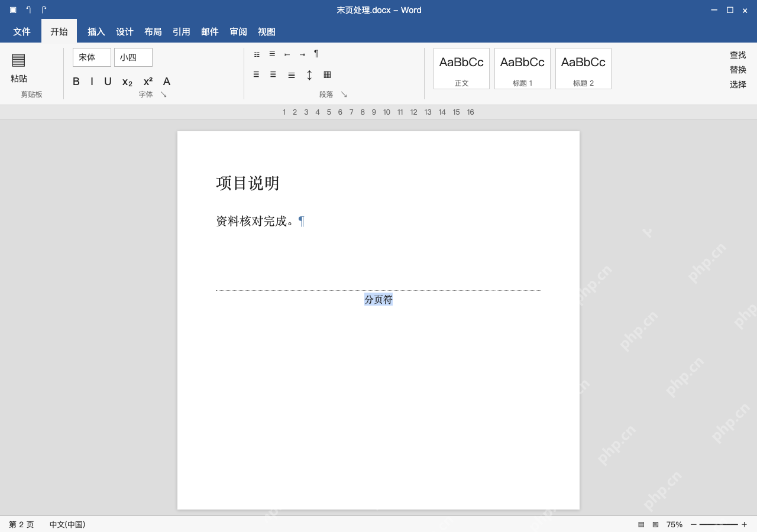The height and width of the screenshot is (532, 757).
Task: Click the print layout view icon
Action: tap(641, 524)
